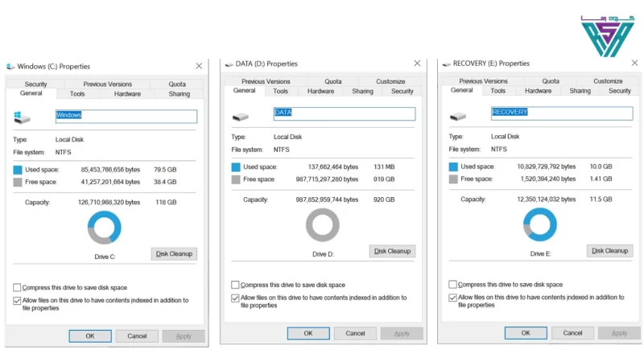Click the drive icon in RECOVERY (E:) Properties
The width and height of the screenshot is (644, 362).
458,117
